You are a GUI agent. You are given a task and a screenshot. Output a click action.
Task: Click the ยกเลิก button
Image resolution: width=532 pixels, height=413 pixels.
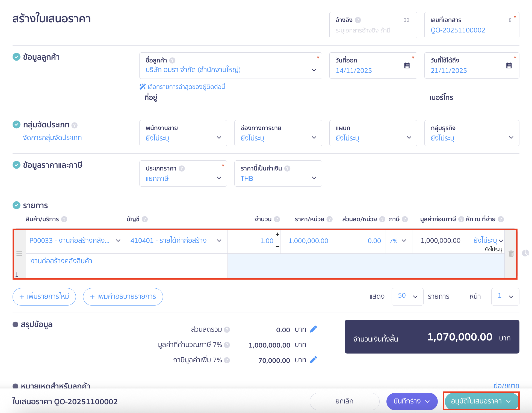coord(344,401)
